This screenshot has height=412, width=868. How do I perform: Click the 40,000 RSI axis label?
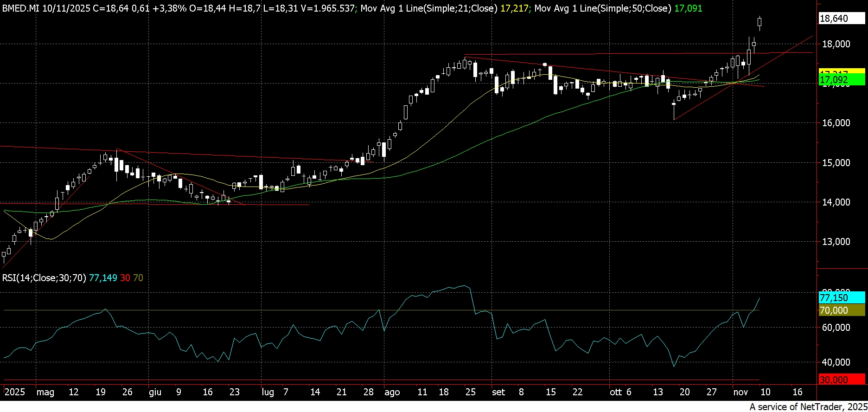[x=836, y=362]
